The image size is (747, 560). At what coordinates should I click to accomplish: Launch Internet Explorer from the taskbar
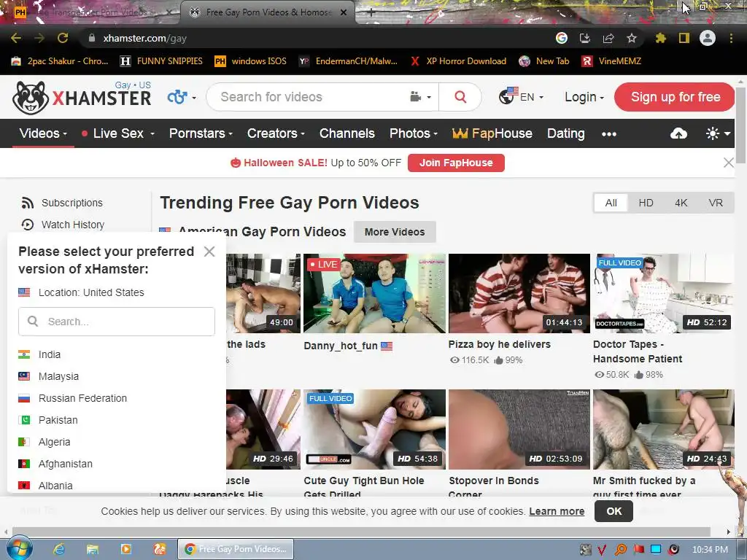click(59, 549)
